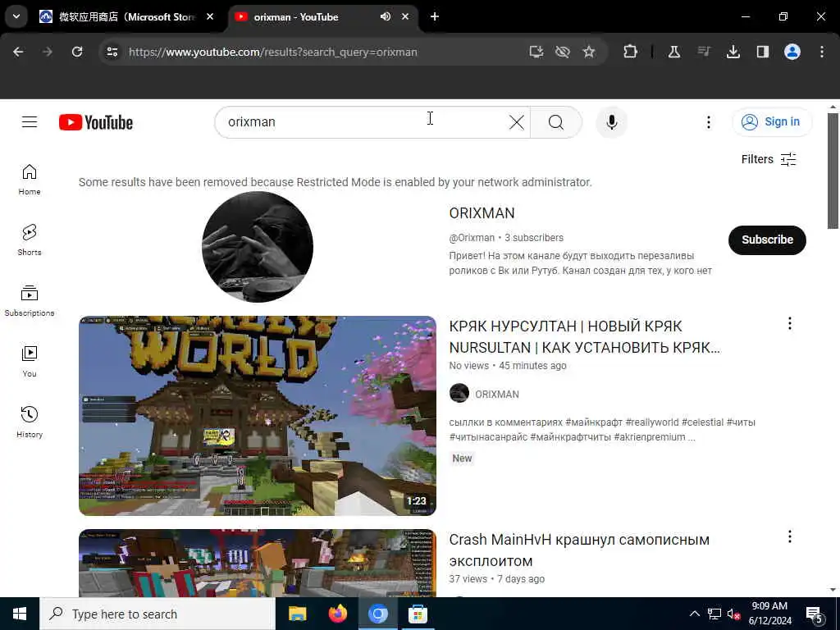Play the REALLY WORLD video thumbnail
Image resolution: width=840 pixels, height=630 pixels.
(257, 416)
